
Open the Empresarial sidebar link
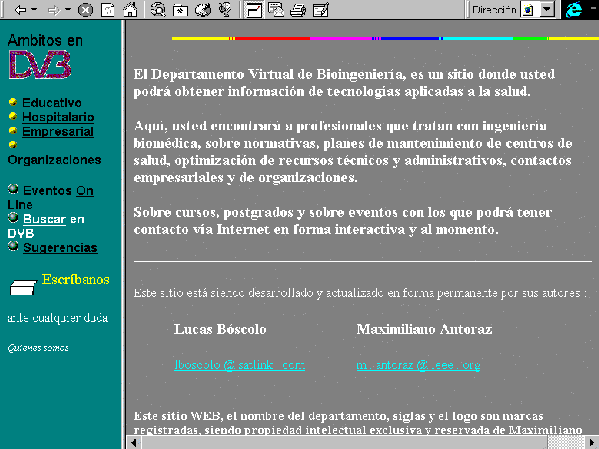58,131
